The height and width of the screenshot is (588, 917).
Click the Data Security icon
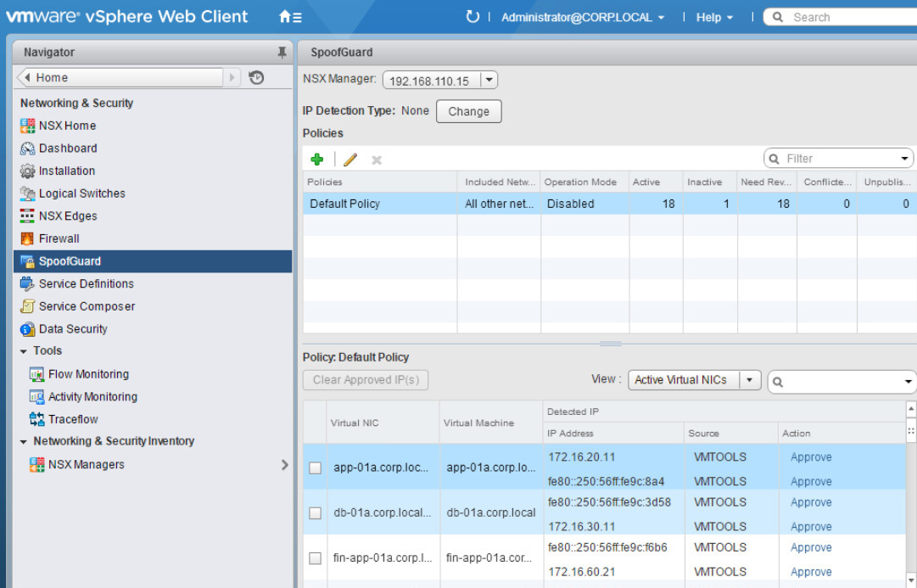point(27,329)
